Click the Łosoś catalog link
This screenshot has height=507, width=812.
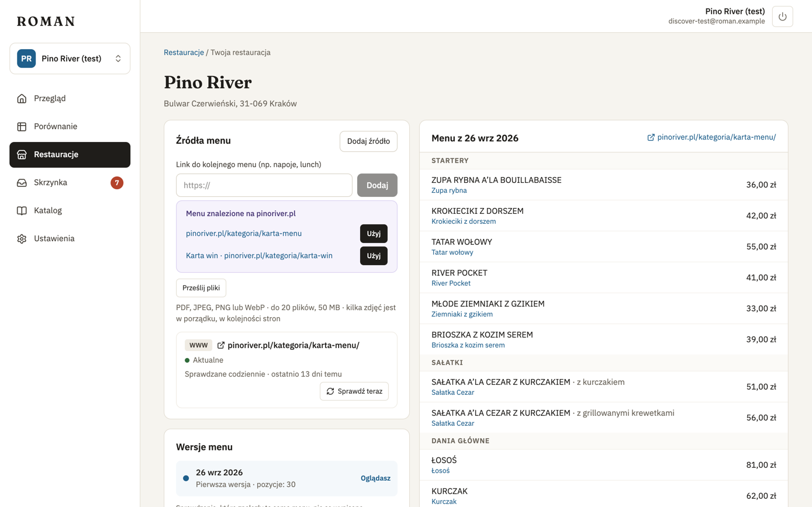tap(440, 471)
